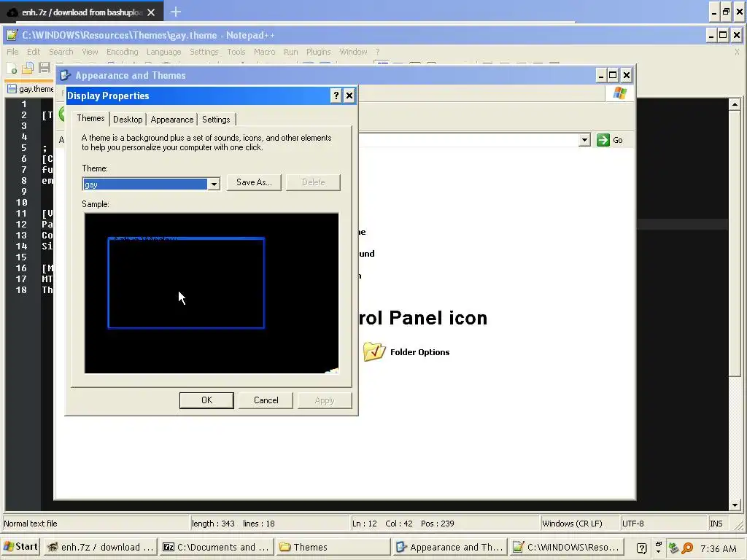
Task: Open the Language menu
Action: click(163, 52)
